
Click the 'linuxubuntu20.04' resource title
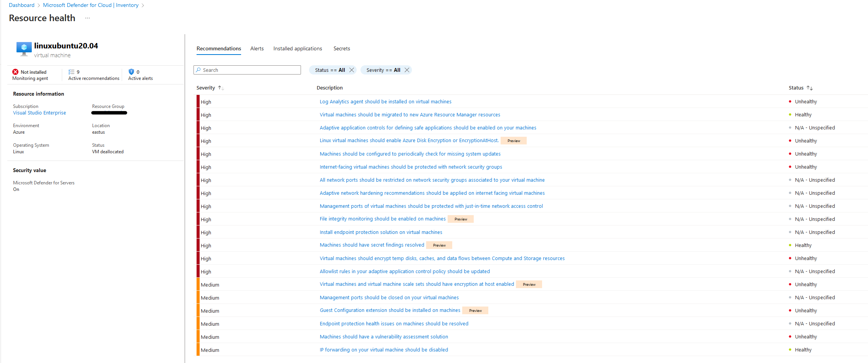(x=66, y=46)
